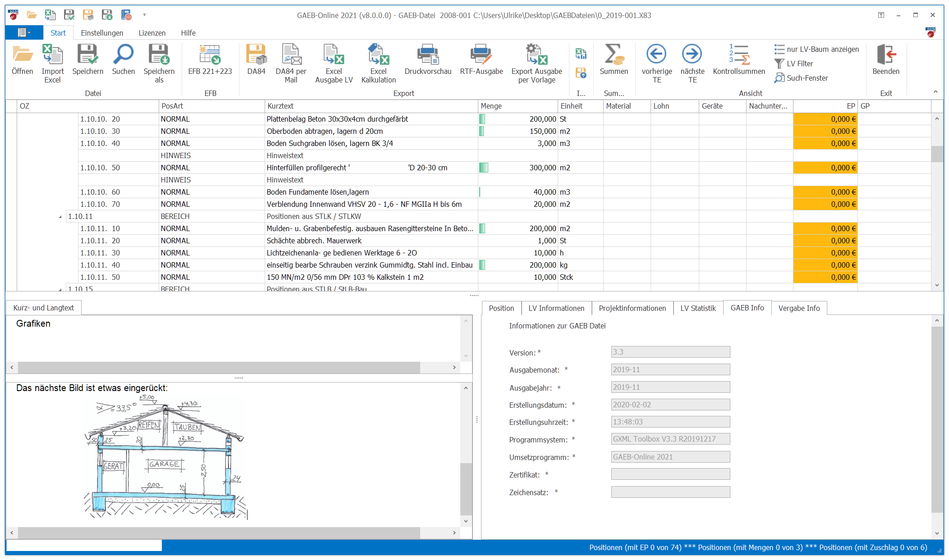Screen dimensions: 949x560
Task: Open the ribbon display options button
Action: (881, 15)
